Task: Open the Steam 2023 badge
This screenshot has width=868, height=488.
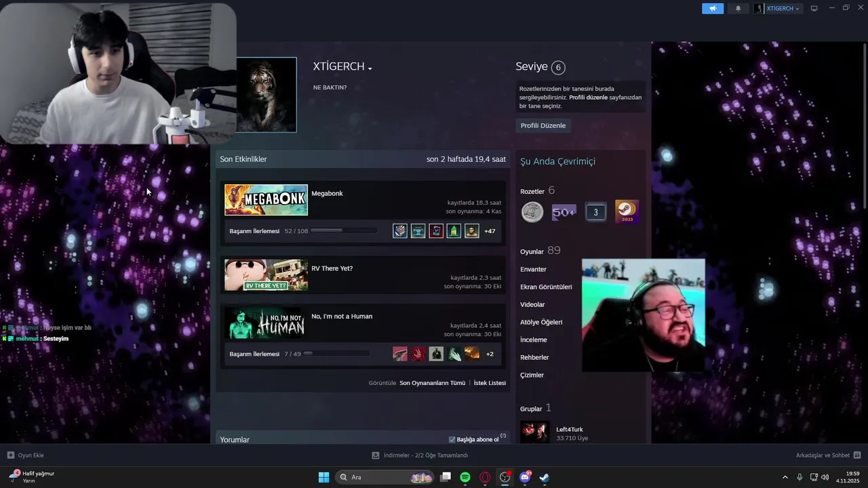Action: 627,211
